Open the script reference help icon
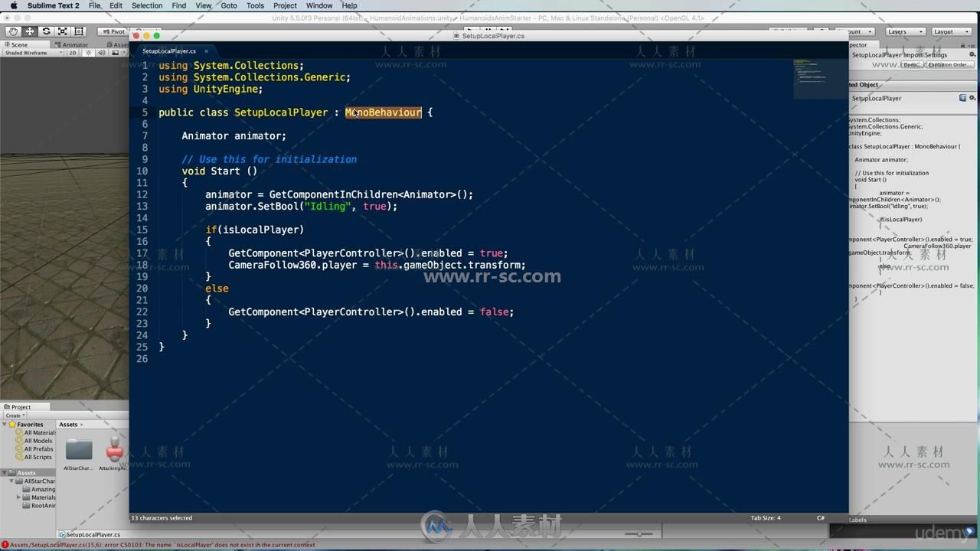The width and height of the screenshot is (980, 551). click(963, 98)
